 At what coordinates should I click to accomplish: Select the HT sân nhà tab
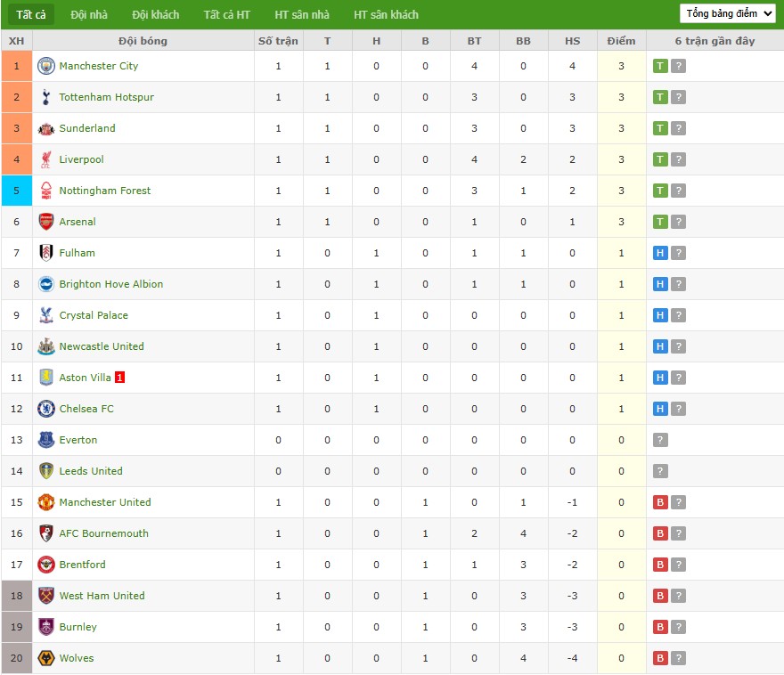pos(302,14)
